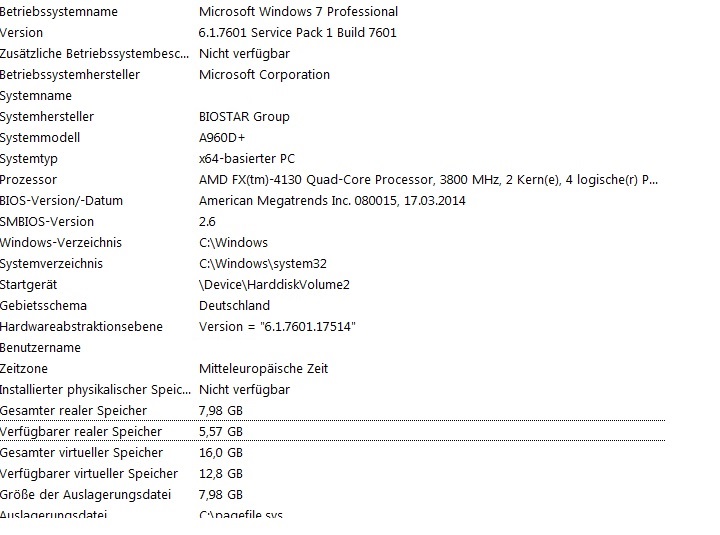Select the Gesamter realer Speicher row label

click(73, 411)
